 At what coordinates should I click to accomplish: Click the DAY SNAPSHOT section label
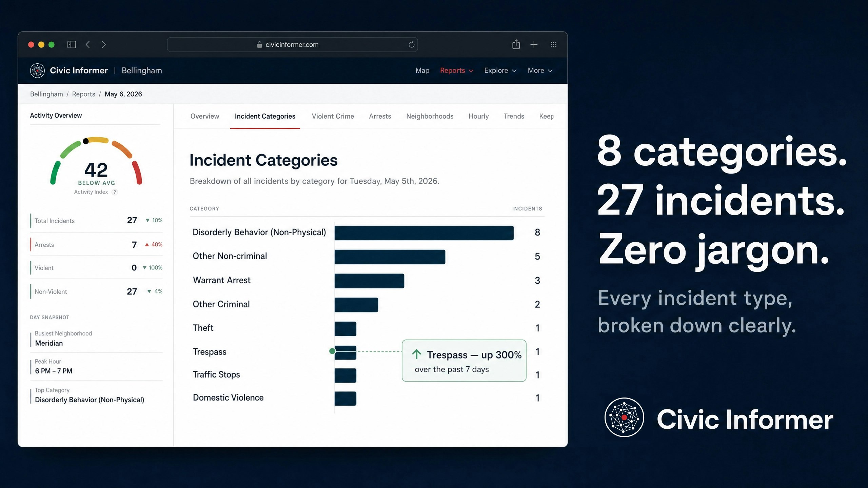tap(50, 318)
